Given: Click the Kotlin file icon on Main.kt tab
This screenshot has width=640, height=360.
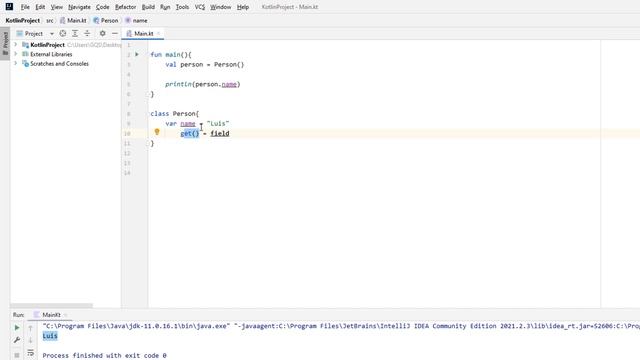Looking at the screenshot, I should [x=129, y=33].
